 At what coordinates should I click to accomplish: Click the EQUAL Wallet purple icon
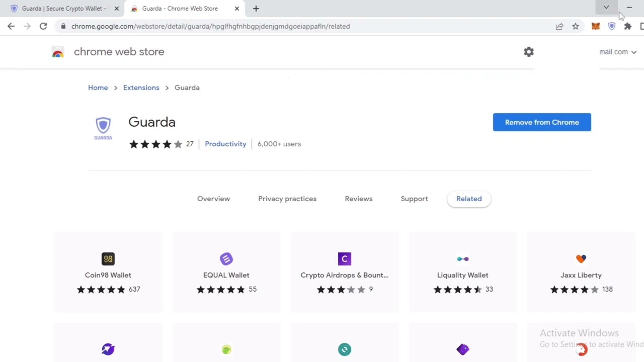226,259
